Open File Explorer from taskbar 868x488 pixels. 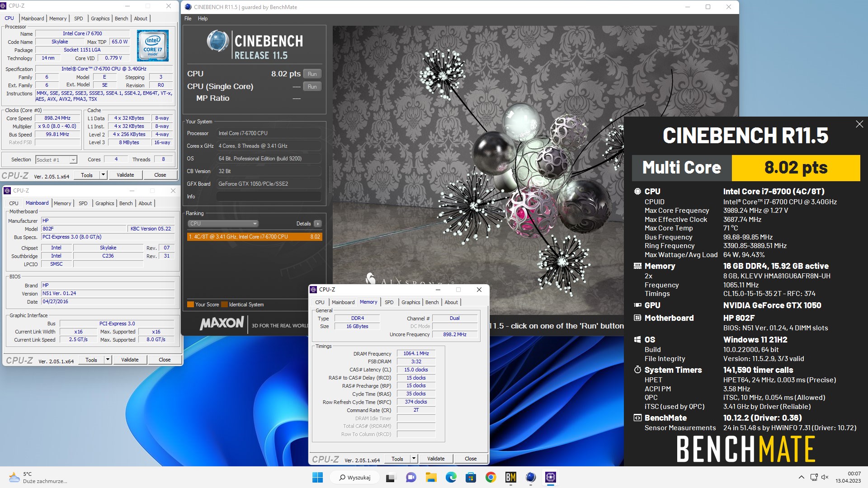click(x=431, y=477)
